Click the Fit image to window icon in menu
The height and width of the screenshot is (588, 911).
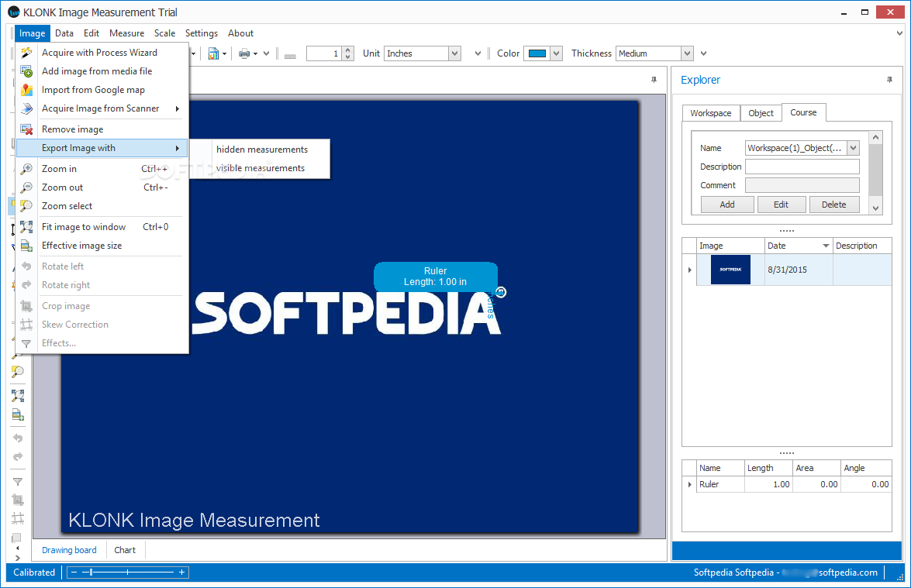pos(26,227)
